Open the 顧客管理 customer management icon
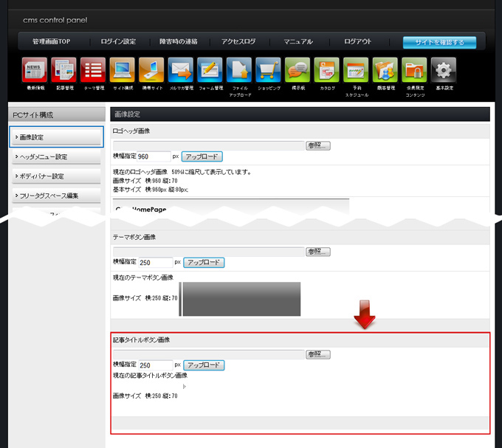The height and width of the screenshot is (448, 502). click(x=385, y=70)
